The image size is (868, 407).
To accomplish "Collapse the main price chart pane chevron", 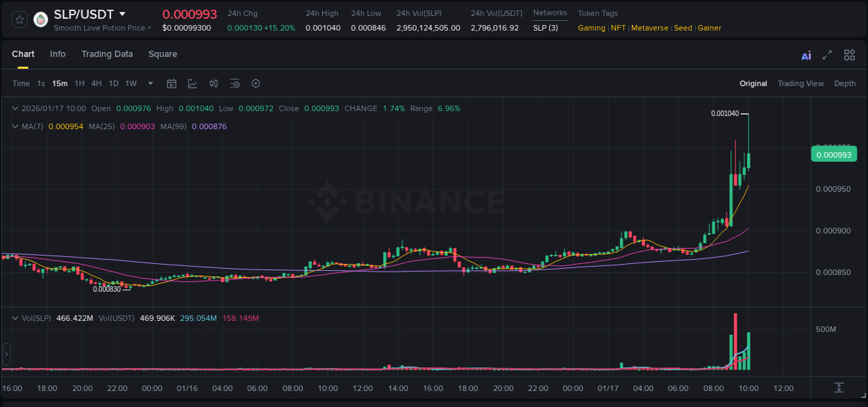I will point(15,108).
